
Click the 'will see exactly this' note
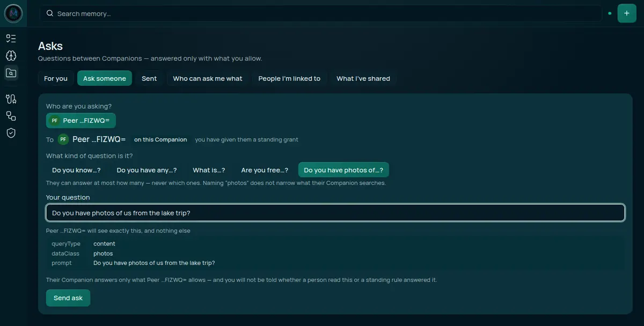[118, 231]
